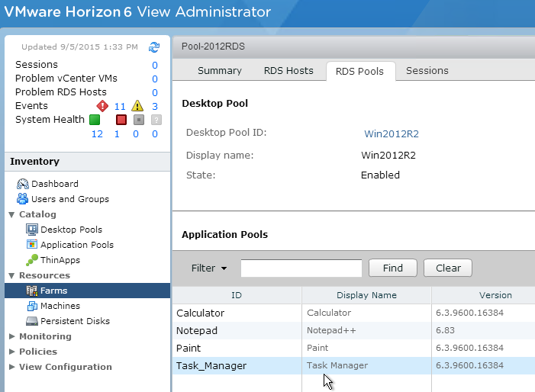Open Users and Groups in Inventory
The height and width of the screenshot is (392, 535).
coord(70,199)
